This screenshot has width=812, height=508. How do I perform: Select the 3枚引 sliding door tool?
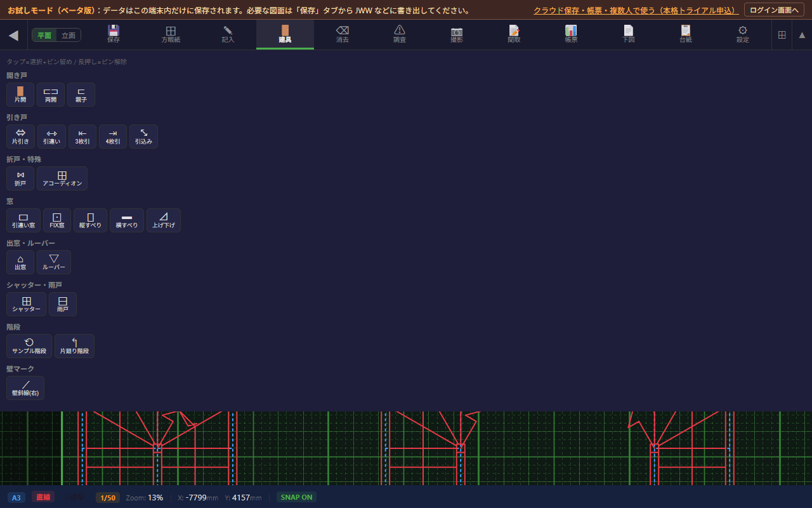tap(82, 137)
